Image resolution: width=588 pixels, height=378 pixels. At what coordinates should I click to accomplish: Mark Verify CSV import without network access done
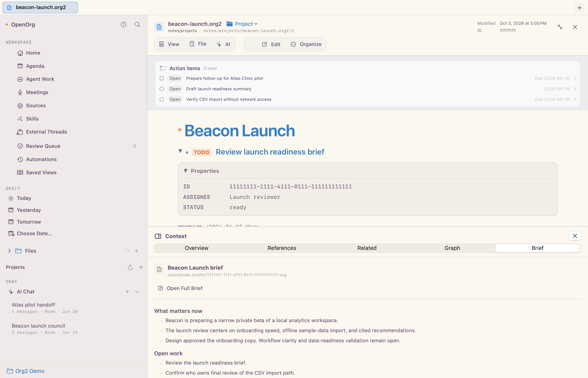coord(161,99)
